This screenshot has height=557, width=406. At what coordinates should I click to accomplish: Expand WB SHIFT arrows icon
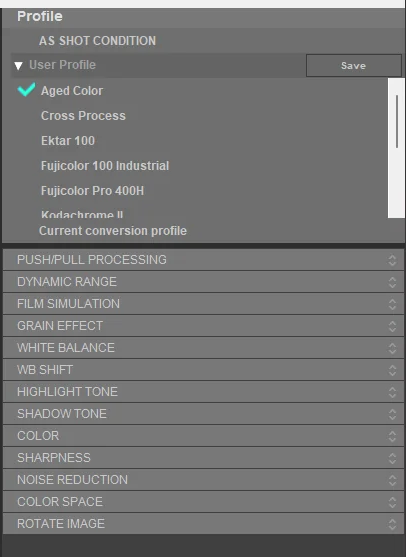392,370
